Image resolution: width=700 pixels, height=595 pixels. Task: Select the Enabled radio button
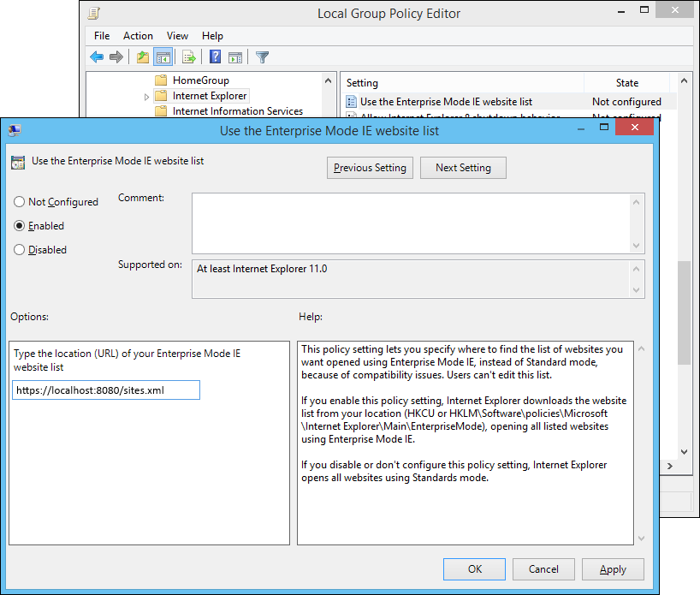[18, 225]
